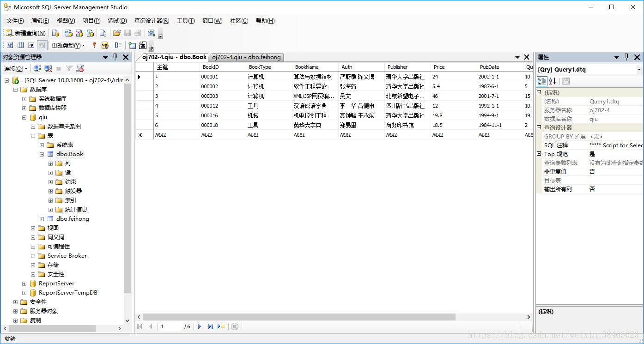This screenshot has width=644, height=344.
Task: Click the Activity Monitor icon in toolbar
Action: pyautogui.click(x=151, y=33)
